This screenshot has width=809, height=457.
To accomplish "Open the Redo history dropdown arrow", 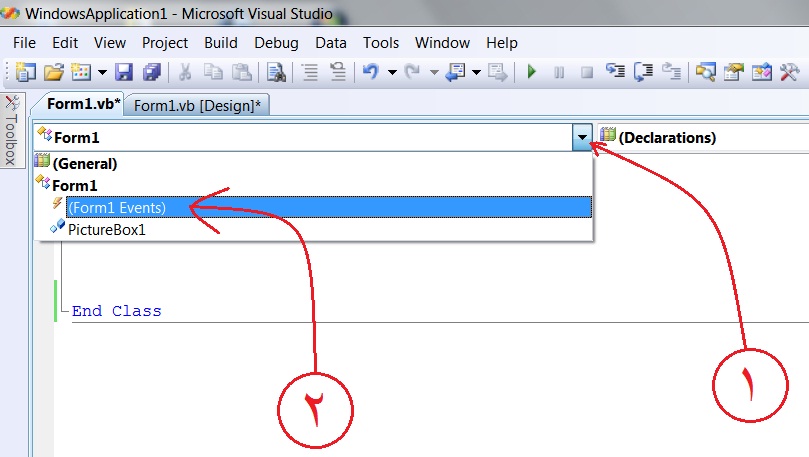I will tap(434, 72).
